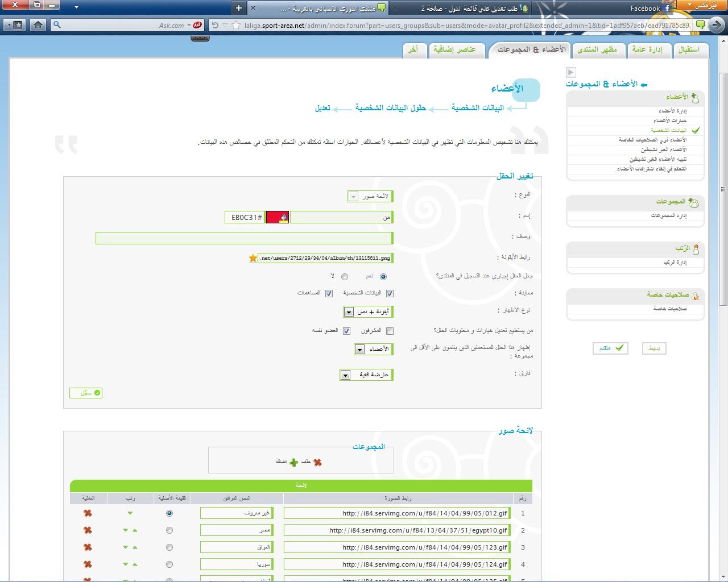Set Syria row as default value
728x582 pixels.
[169, 564]
